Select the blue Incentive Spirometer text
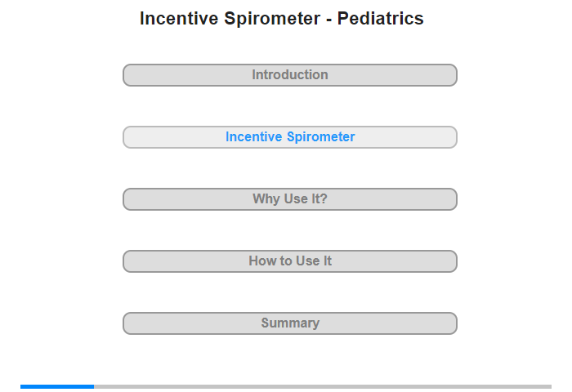Screen dimensions: 572x392 click(x=290, y=136)
